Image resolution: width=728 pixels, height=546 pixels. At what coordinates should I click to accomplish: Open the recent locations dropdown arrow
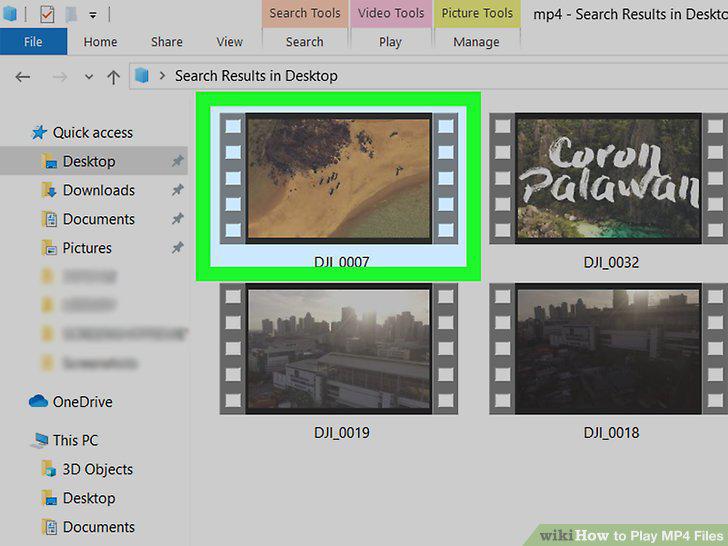point(89,77)
